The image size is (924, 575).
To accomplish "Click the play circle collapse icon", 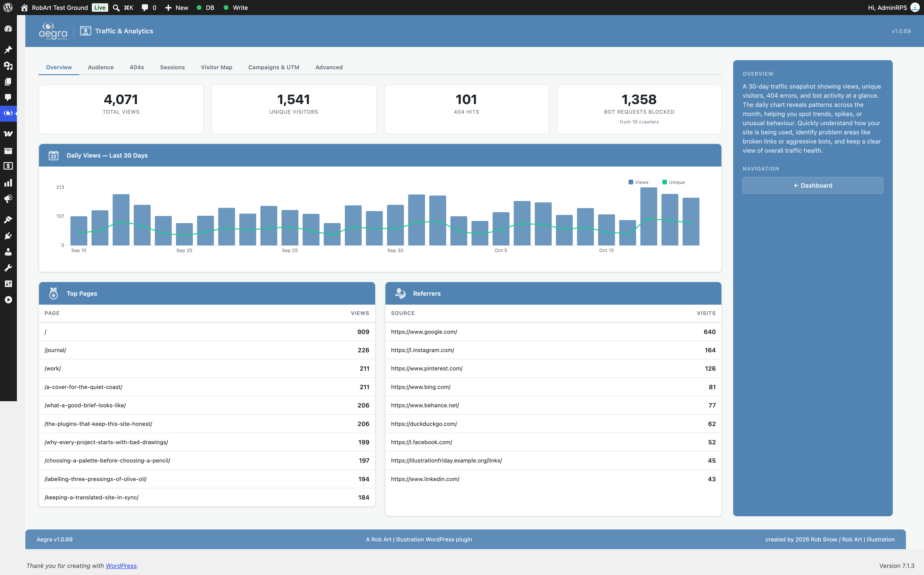I will click(x=8, y=300).
